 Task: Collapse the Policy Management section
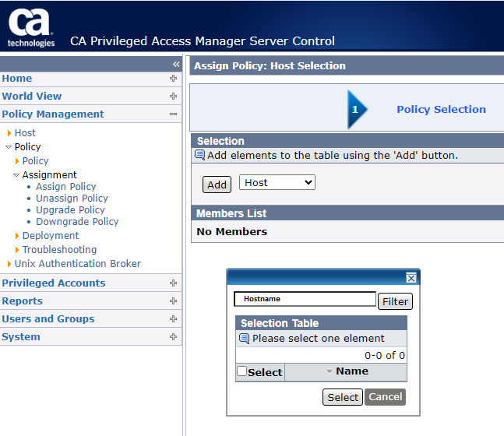click(x=173, y=114)
